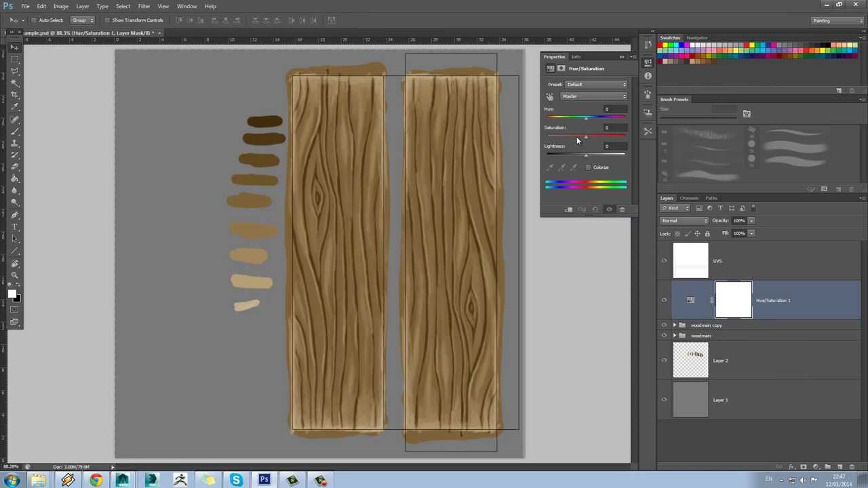Click the Saturation slider handle
This screenshot has height=488, width=868.
(586, 138)
